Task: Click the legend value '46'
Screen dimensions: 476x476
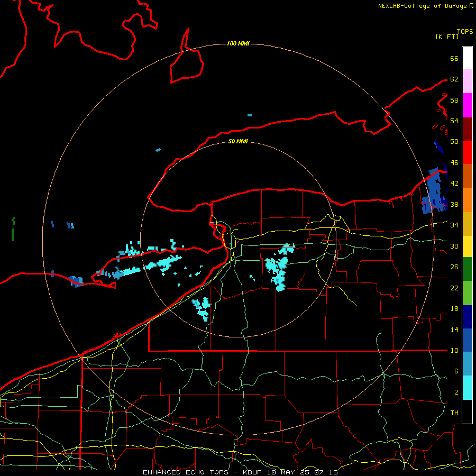Action: click(454, 162)
